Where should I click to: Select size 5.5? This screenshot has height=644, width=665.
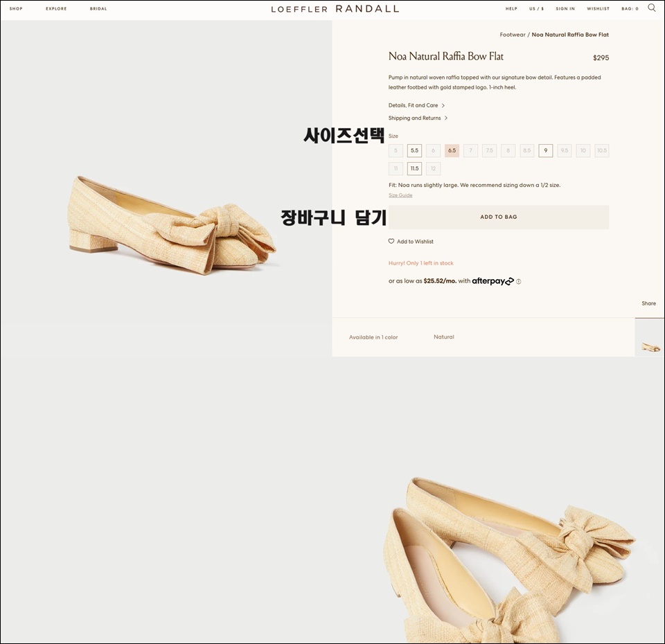414,150
